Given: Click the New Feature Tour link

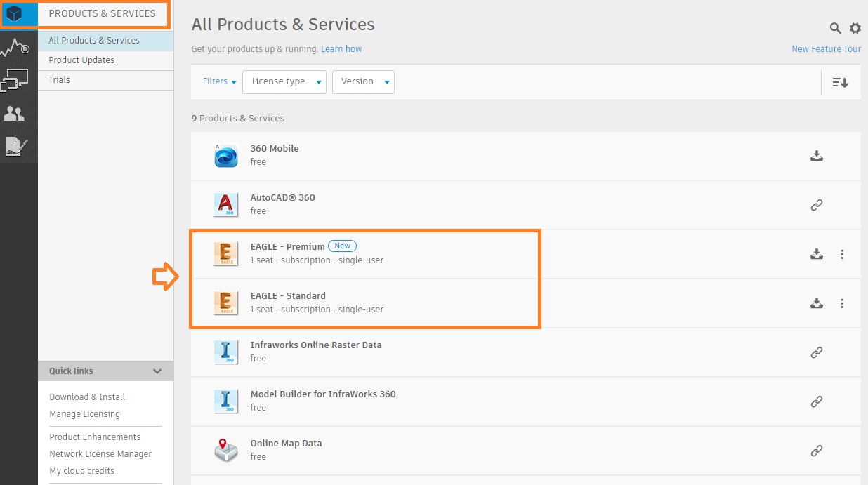Looking at the screenshot, I should click(x=826, y=49).
